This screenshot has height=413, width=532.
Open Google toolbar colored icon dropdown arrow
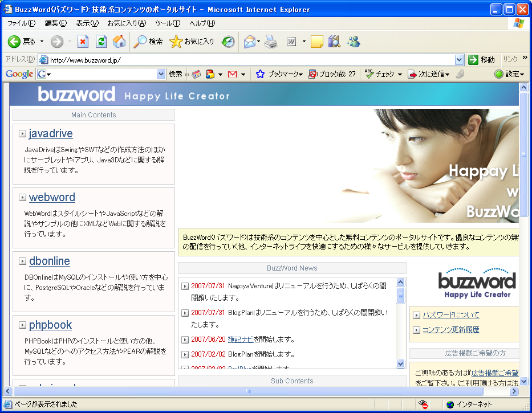[x=220, y=75]
